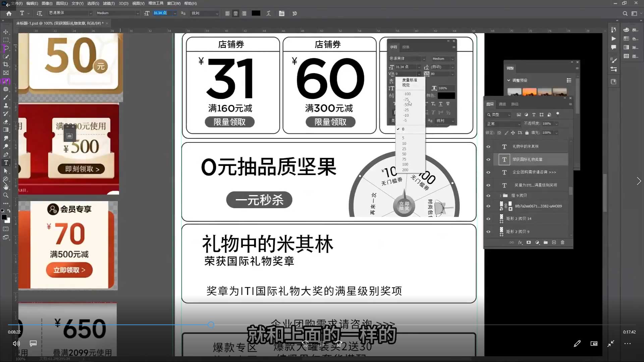Select the orange sunset adjustment preset thumbnail
Screen dimensions: 644x362
click(x=529, y=92)
